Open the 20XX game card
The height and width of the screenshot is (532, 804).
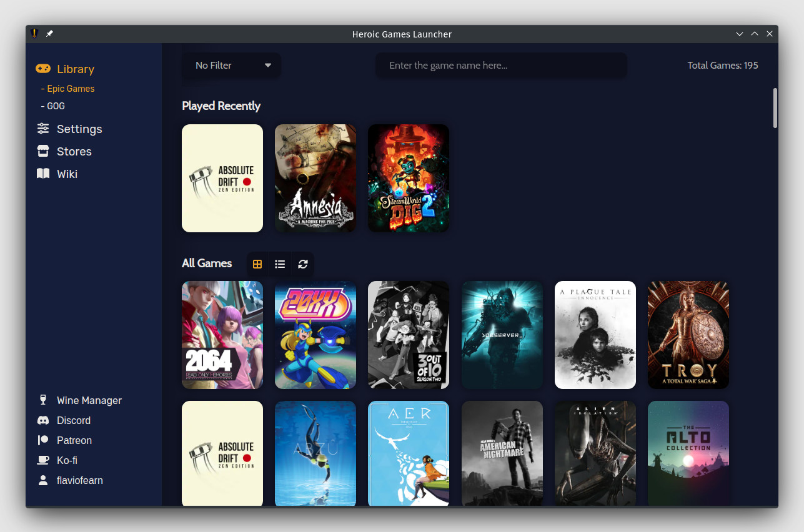tap(315, 335)
